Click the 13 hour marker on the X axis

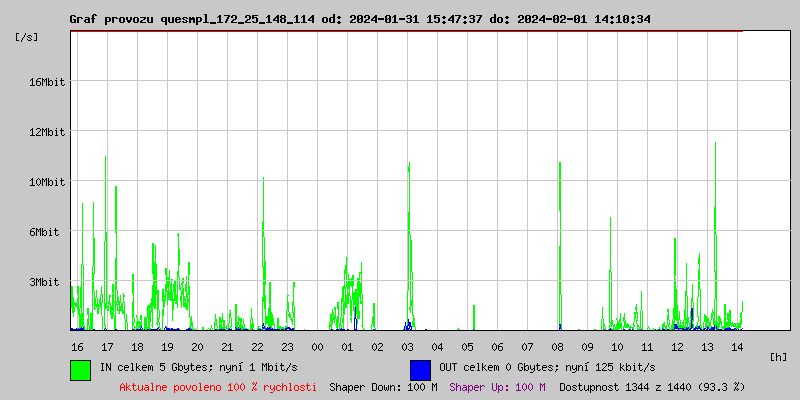707,347
